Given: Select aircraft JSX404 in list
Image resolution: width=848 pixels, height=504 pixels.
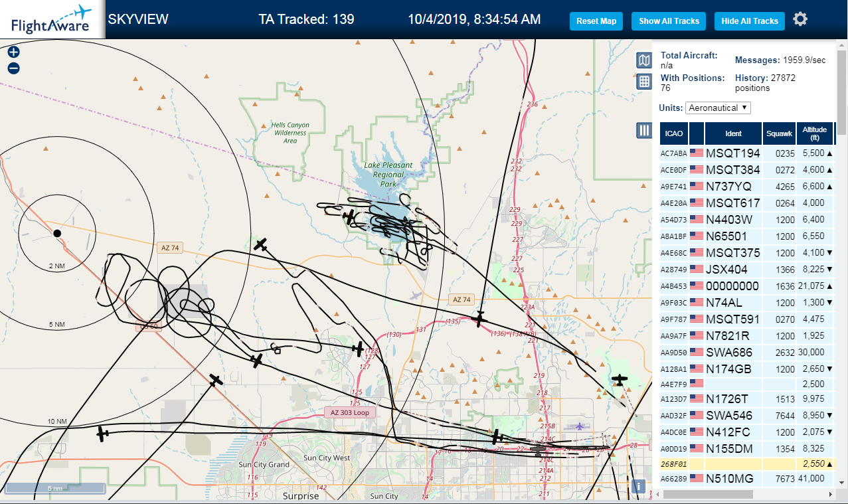Looking at the screenshot, I should pyautogui.click(x=746, y=270).
